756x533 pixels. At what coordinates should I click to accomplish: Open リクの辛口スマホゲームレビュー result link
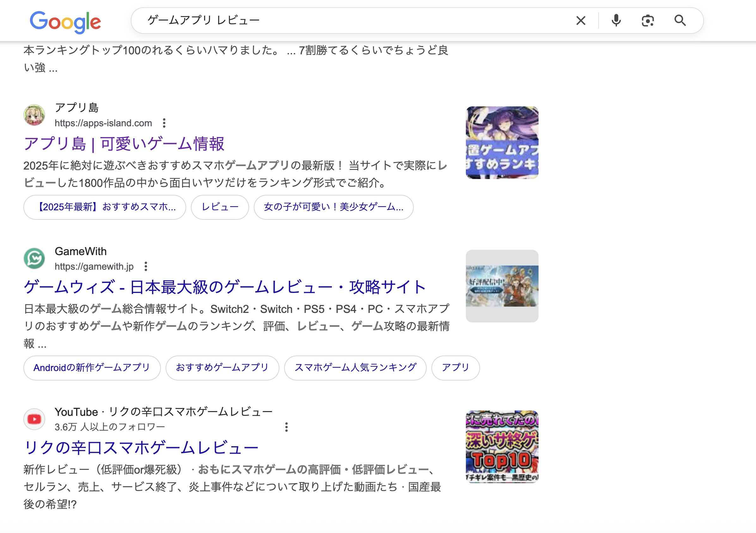pyautogui.click(x=141, y=448)
